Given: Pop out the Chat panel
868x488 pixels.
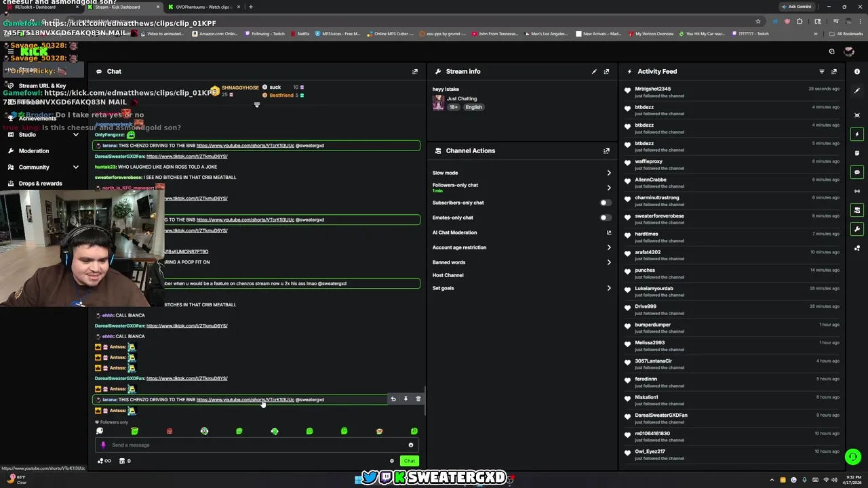Looking at the screenshot, I should click(x=415, y=71).
